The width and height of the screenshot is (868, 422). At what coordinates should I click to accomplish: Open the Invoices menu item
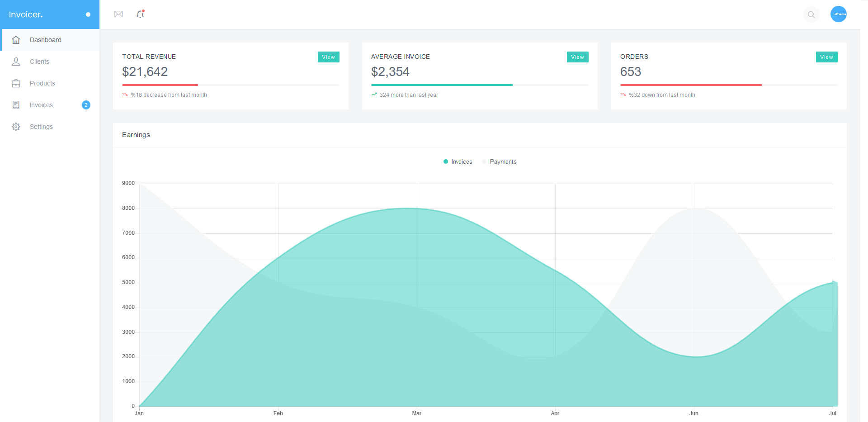(41, 105)
